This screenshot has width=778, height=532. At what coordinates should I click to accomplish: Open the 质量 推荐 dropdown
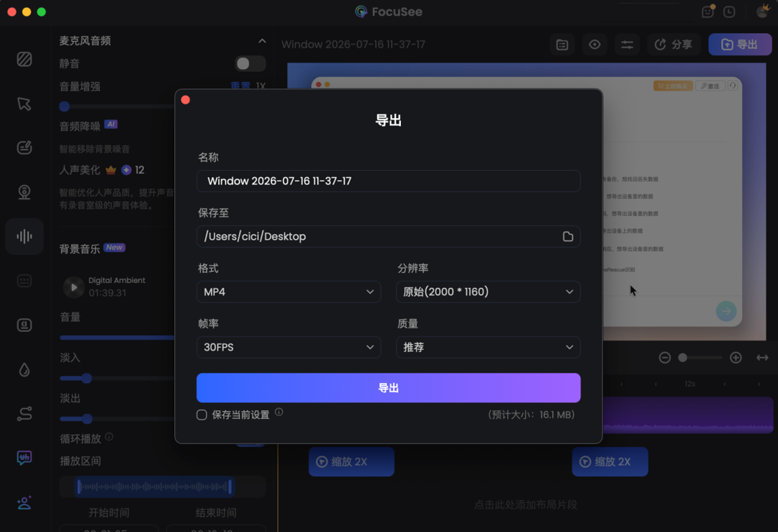[488, 348]
